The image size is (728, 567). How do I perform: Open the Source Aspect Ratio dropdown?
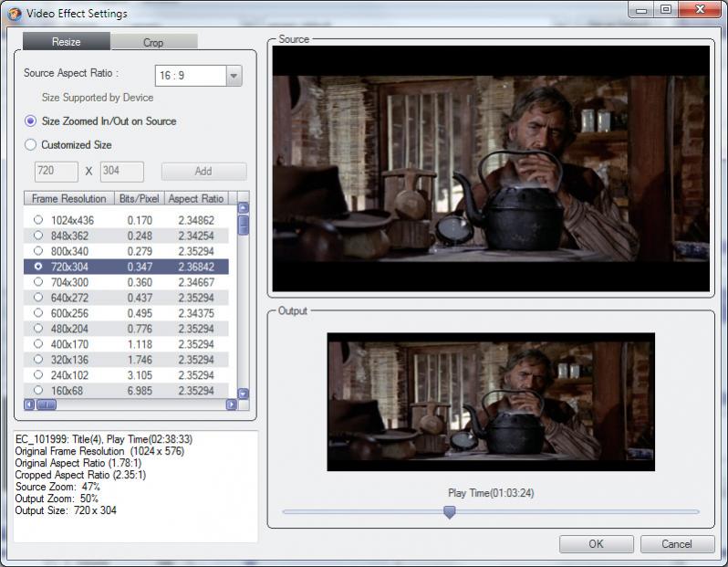point(234,76)
